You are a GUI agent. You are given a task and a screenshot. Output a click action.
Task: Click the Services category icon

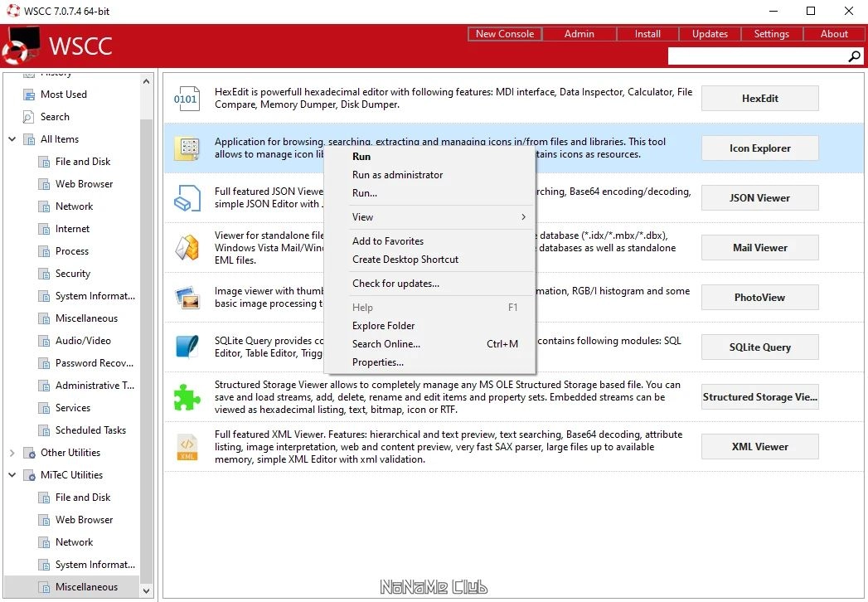[44, 408]
